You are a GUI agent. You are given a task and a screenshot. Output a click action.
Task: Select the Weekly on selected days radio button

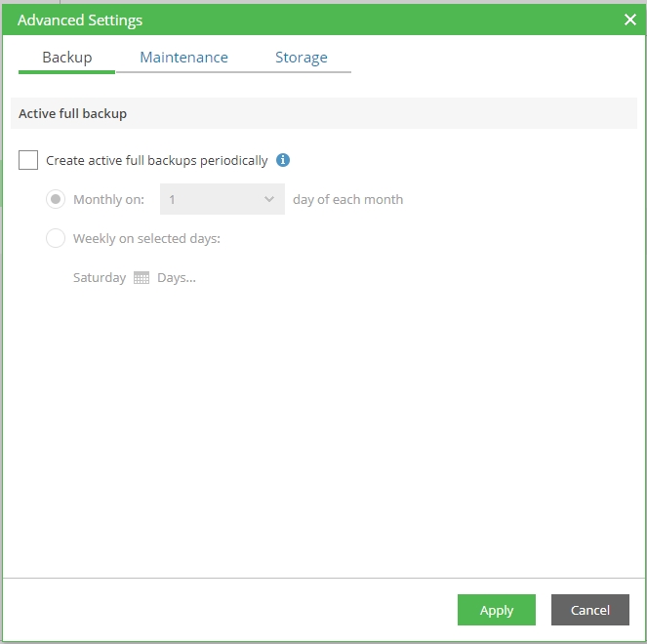point(56,238)
